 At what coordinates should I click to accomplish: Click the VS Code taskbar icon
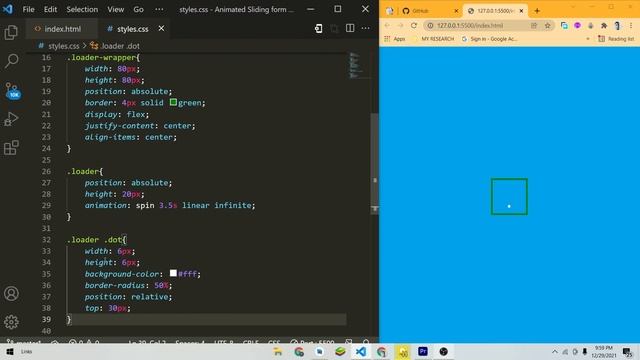click(x=361, y=351)
